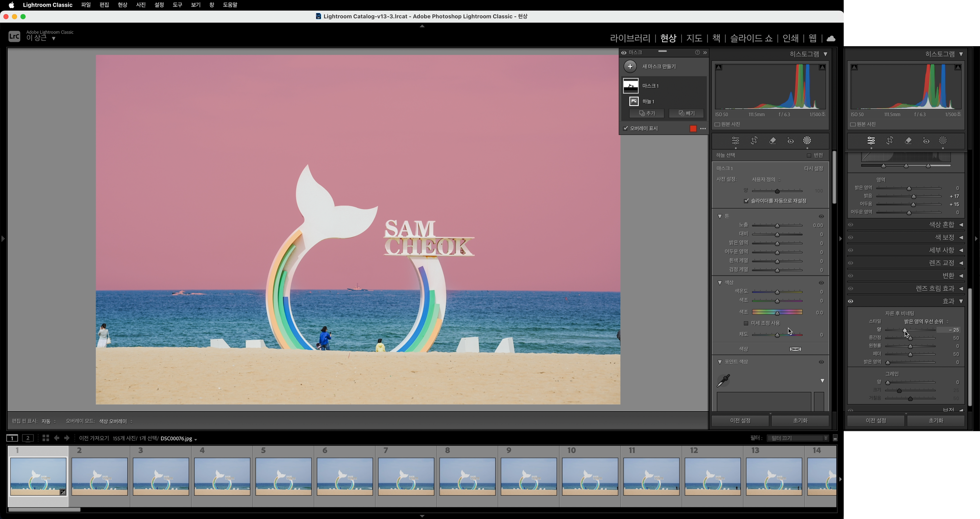Pick the point color eyedropper tool

coord(723,380)
